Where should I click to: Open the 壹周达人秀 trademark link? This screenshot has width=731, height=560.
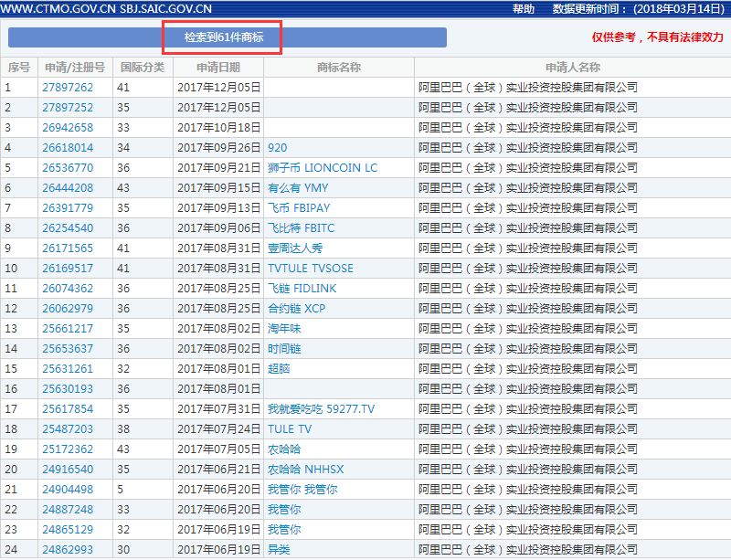point(295,248)
